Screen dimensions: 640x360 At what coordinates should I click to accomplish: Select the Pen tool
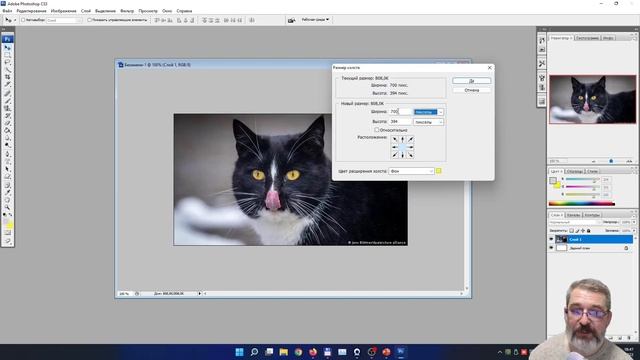[x=7, y=155]
